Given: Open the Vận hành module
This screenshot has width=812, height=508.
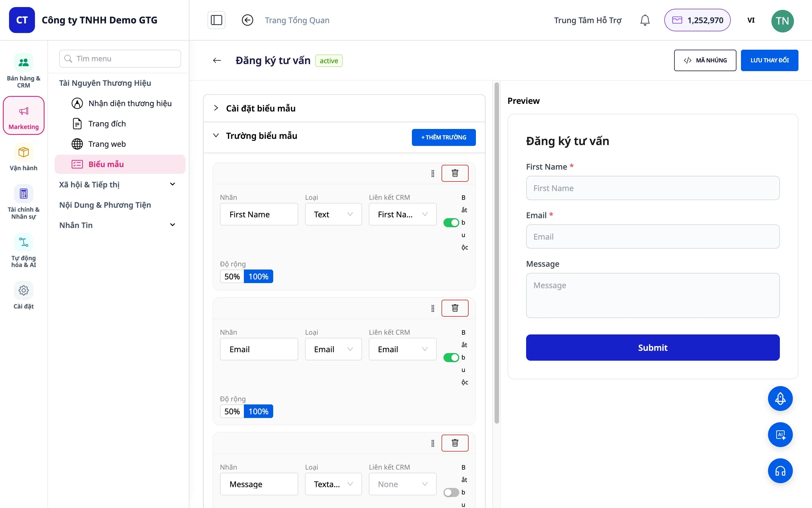Looking at the screenshot, I should tap(23, 157).
